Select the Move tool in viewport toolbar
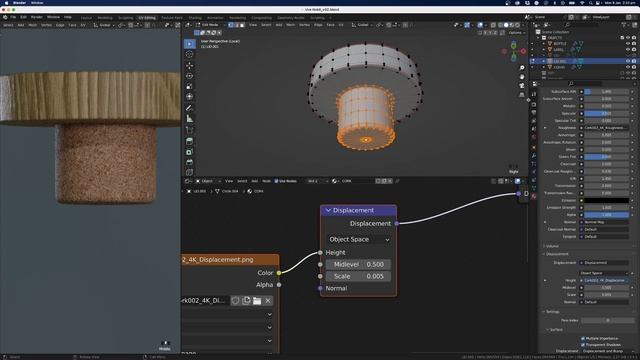 coord(189,65)
